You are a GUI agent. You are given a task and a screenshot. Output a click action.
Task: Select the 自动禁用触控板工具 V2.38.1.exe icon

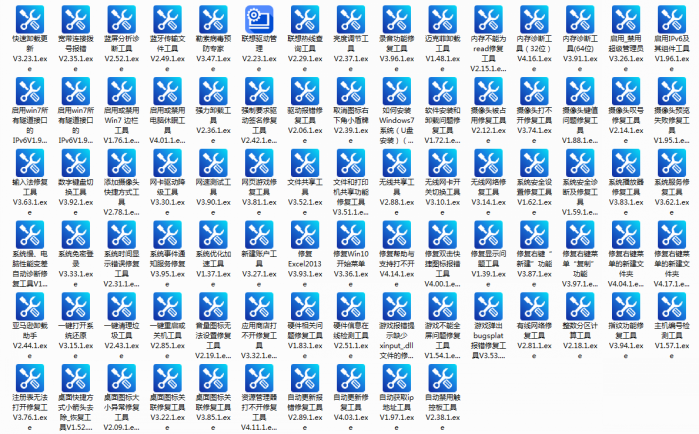(443, 378)
